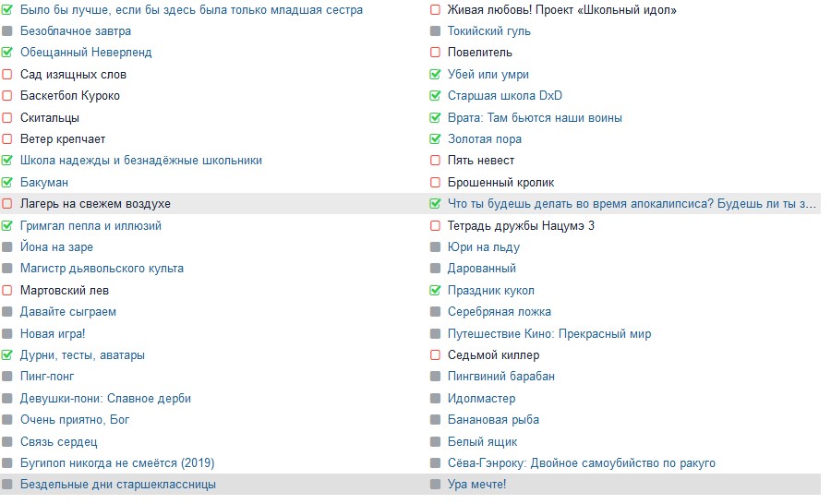This screenshot has width=831, height=504.
Task: Open Врата: Там бьются наши воины
Action: 535,118
